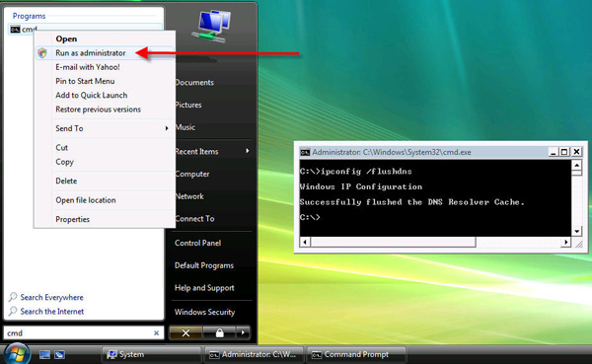
Task: Click the Search Everywhere link
Action: [51, 298]
